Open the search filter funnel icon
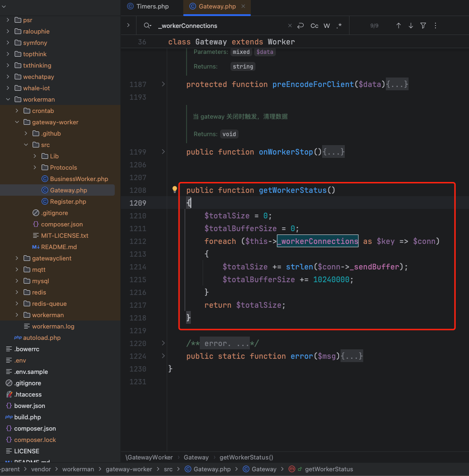469x476 pixels. click(x=423, y=26)
